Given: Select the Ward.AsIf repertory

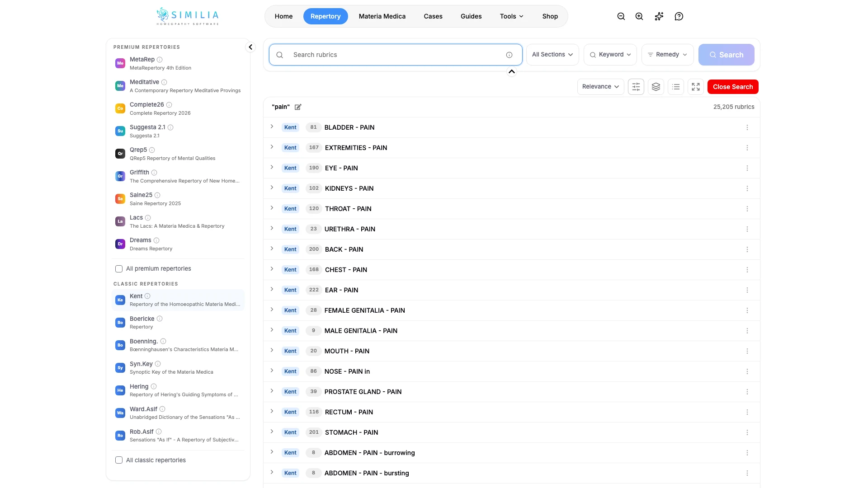Looking at the screenshot, I should point(178,413).
